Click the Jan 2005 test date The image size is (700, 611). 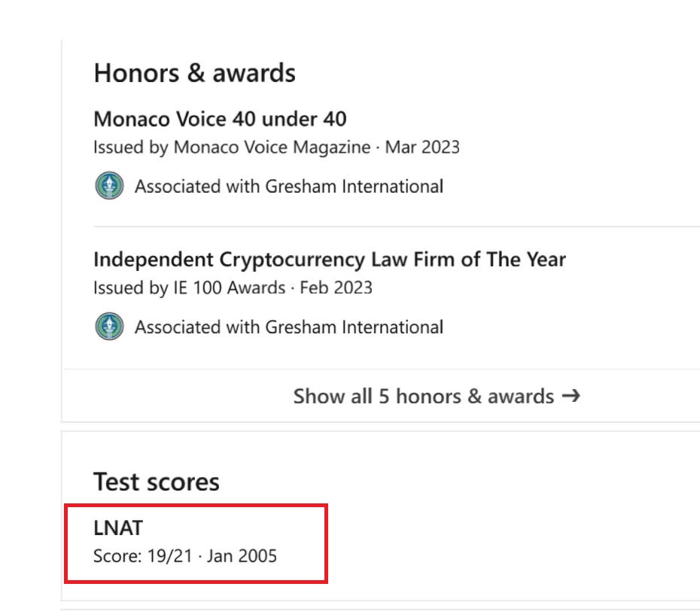tap(242, 556)
